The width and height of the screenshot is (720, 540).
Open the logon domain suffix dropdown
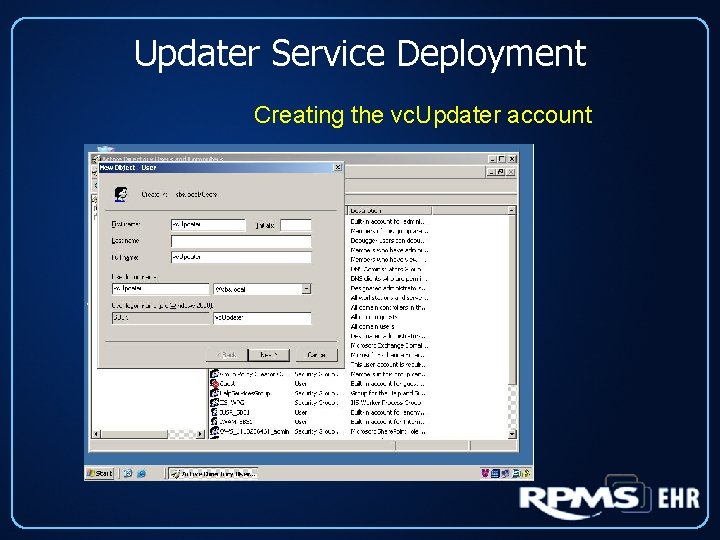pos(306,289)
